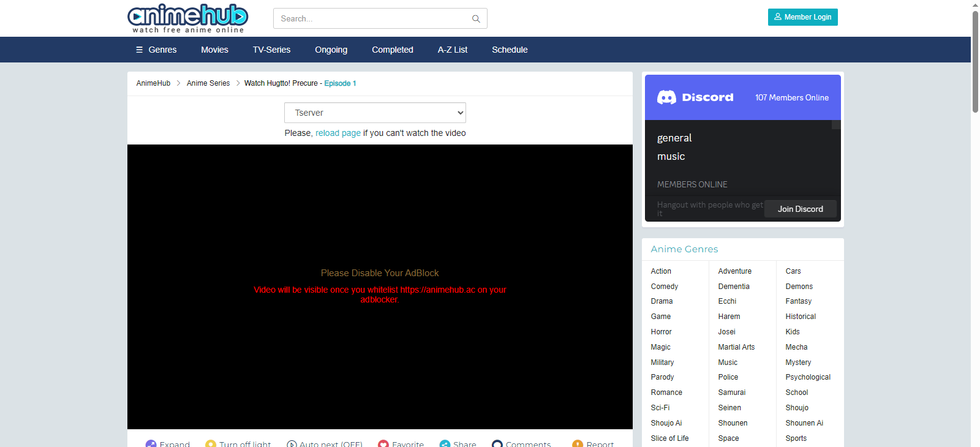
Task: Click the Turn off light icon
Action: tap(211, 444)
